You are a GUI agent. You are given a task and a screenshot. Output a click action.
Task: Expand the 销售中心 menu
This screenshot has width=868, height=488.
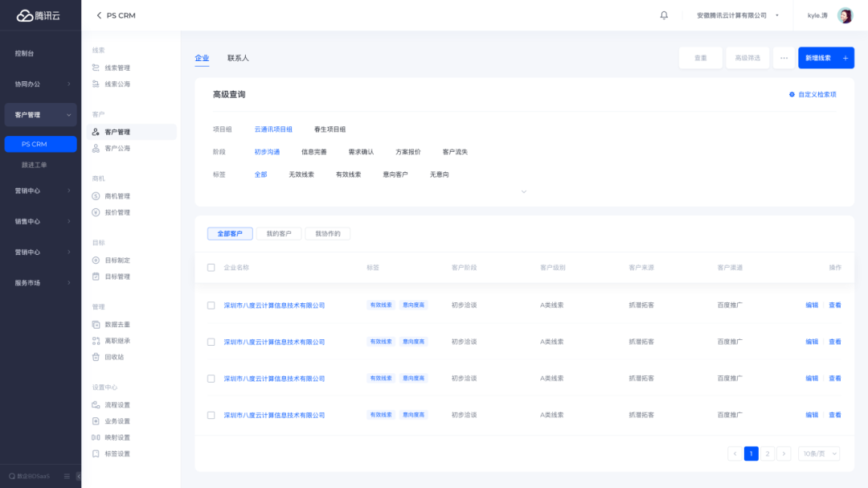pos(40,222)
